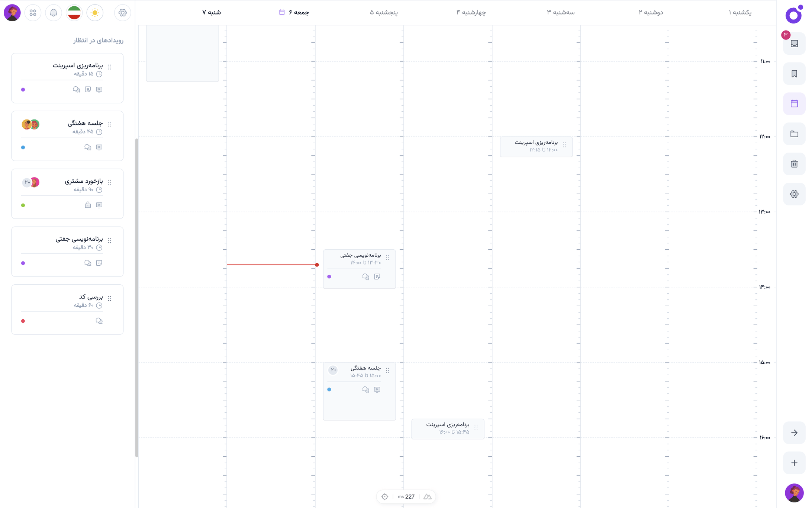Open the folder icon in sidebar
This screenshot has width=812, height=508.
point(794,134)
